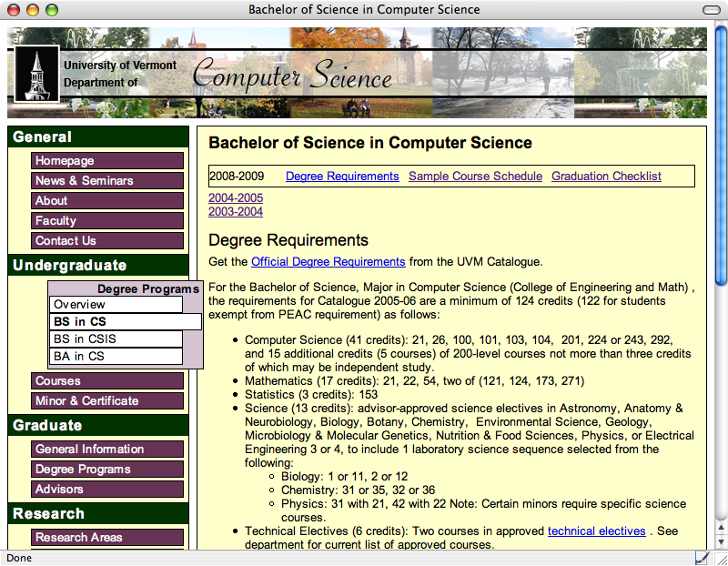Open the Faculty page

[x=107, y=220]
